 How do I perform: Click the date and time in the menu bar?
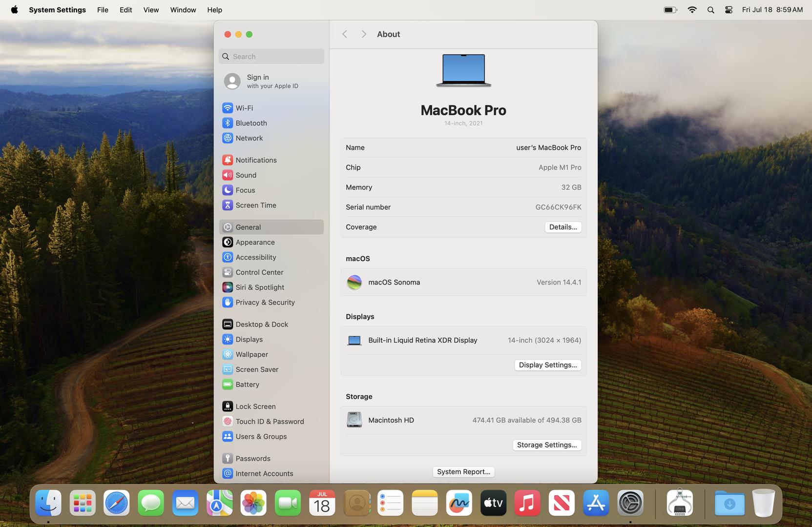pyautogui.click(x=772, y=10)
